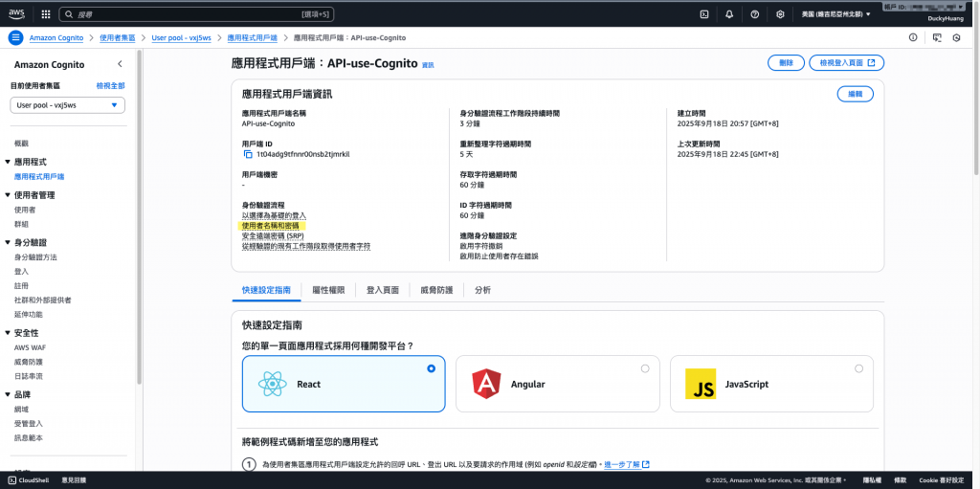Image resolution: width=980 pixels, height=489 pixels.
Task: Open the US region selector dropdown
Action: [x=835, y=13]
